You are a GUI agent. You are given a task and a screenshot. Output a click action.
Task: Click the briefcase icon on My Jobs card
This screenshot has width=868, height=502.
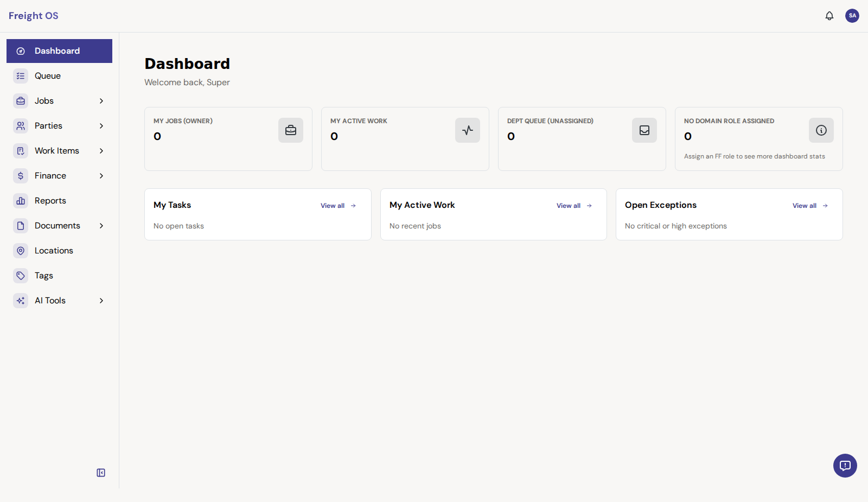tap(291, 130)
